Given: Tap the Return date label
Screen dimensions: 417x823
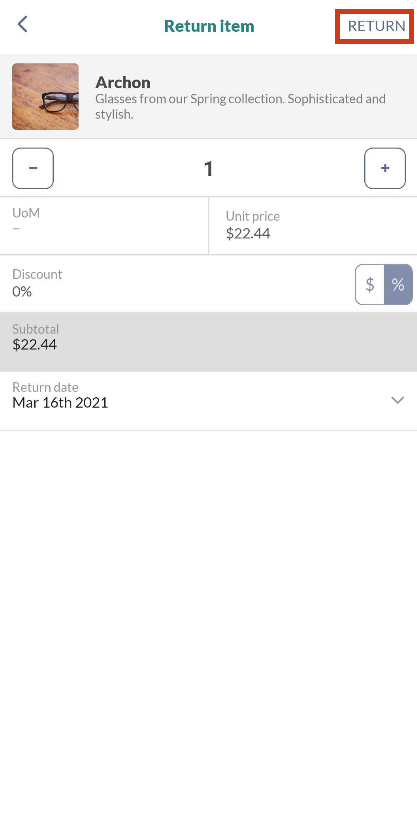Looking at the screenshot, I should [x=45, y=387].
